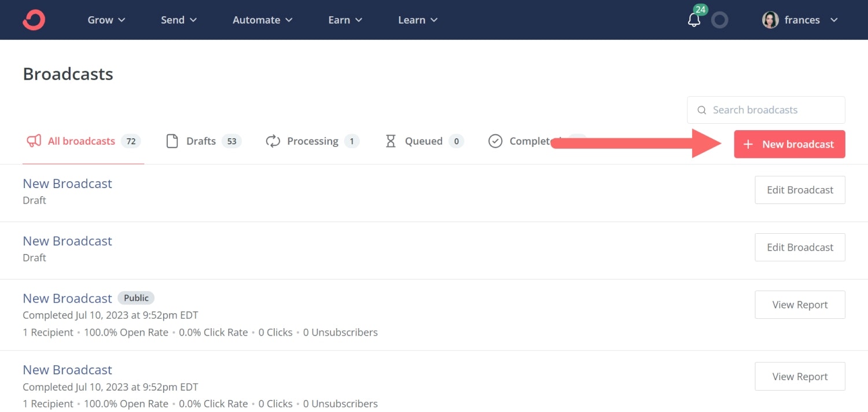This screenshot has height=412, width=868.
Task: Focus the Search broadcasts field
Action: 766,110
